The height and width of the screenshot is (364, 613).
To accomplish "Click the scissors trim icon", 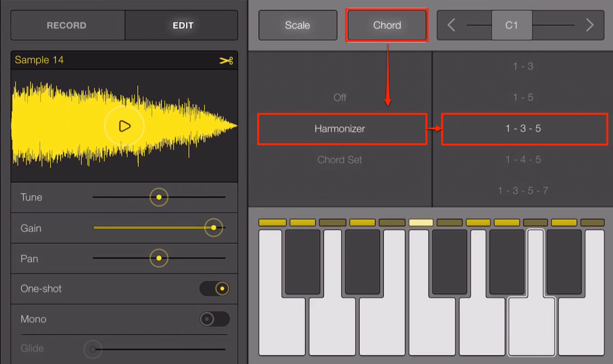I will [x=226, y=61].
